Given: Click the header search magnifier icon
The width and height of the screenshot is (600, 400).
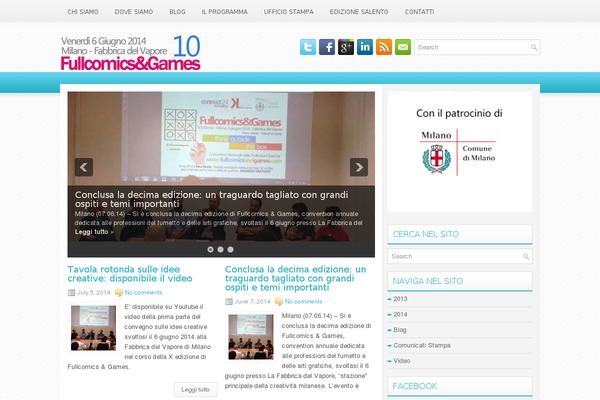Looking at the screenshot, I should coord(534,47).
